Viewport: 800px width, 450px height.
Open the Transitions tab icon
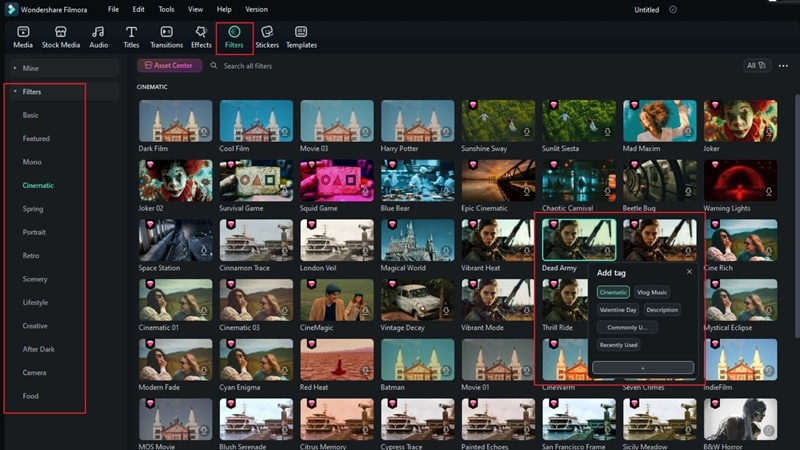166,32
